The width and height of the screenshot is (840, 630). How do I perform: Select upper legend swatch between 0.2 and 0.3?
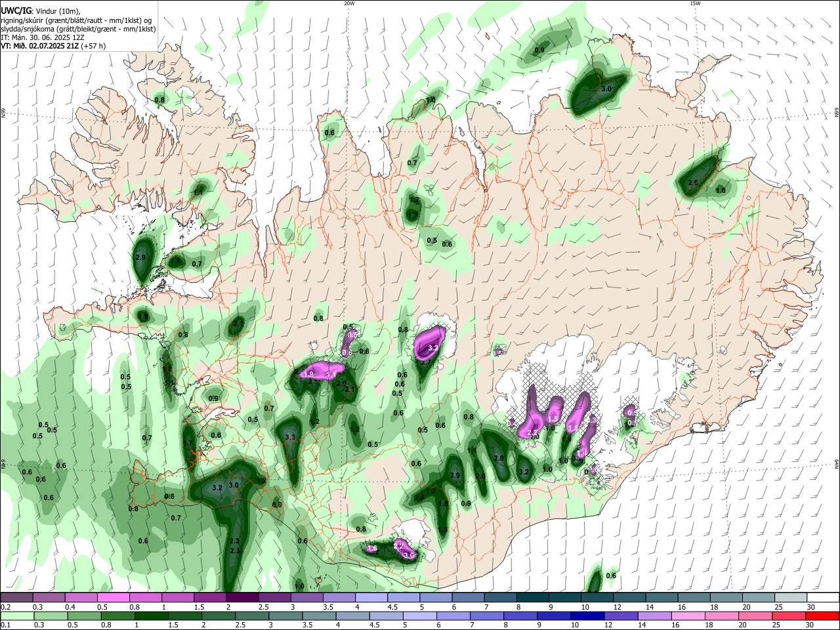pyautogui.click(x=16, y=597)
